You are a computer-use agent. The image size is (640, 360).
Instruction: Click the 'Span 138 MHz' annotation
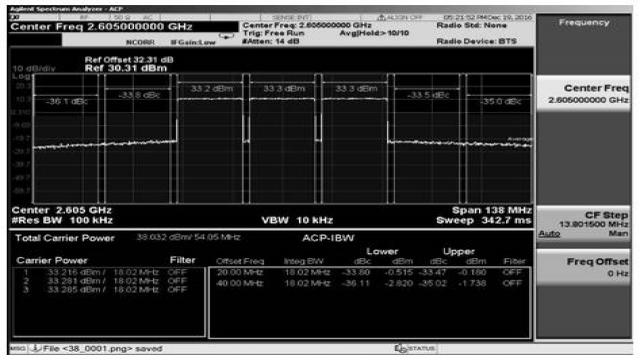point(492,210)
